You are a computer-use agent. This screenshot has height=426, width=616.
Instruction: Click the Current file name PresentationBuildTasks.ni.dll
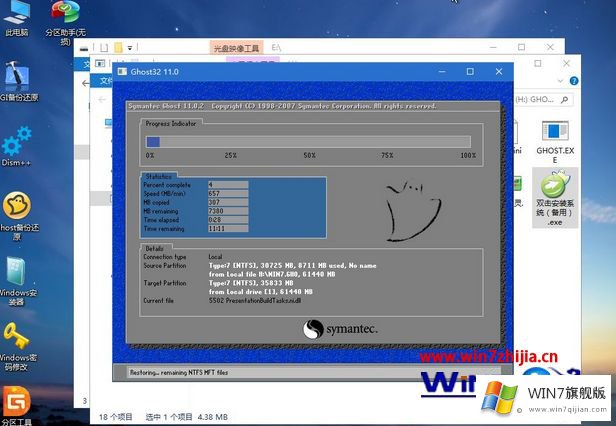pyautogui.click(x=263, y=301)
